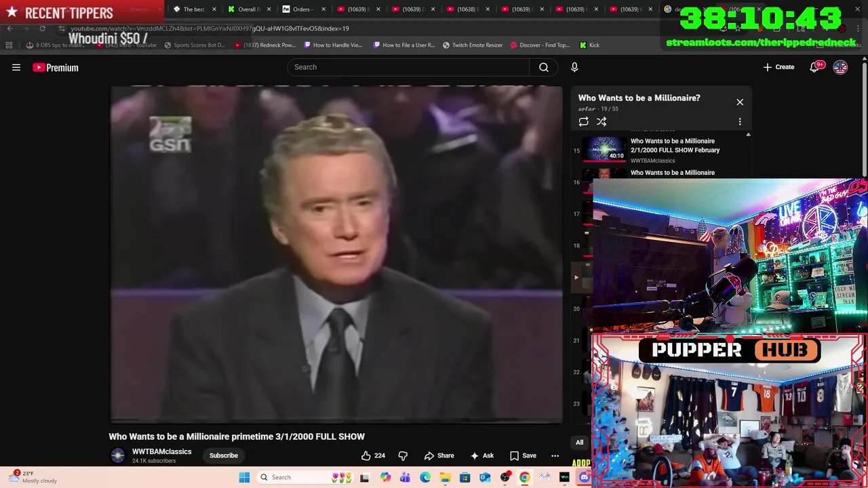Open more actions beside Save
Viewport: 868px width, 488px height.
pos(555,455)
